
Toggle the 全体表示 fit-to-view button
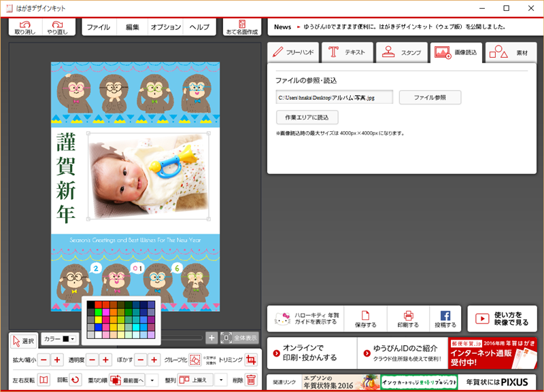pos(240,338)
